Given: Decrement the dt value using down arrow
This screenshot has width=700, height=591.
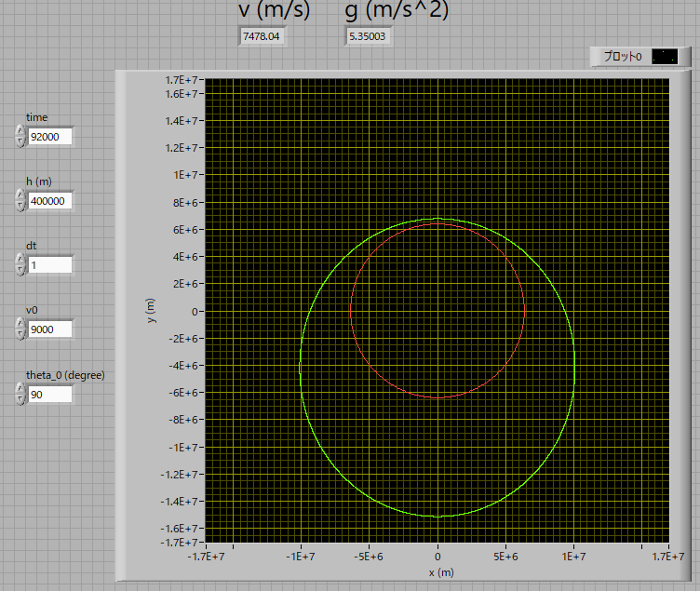Looking at the screenshot, I should [x=20, y=270].
